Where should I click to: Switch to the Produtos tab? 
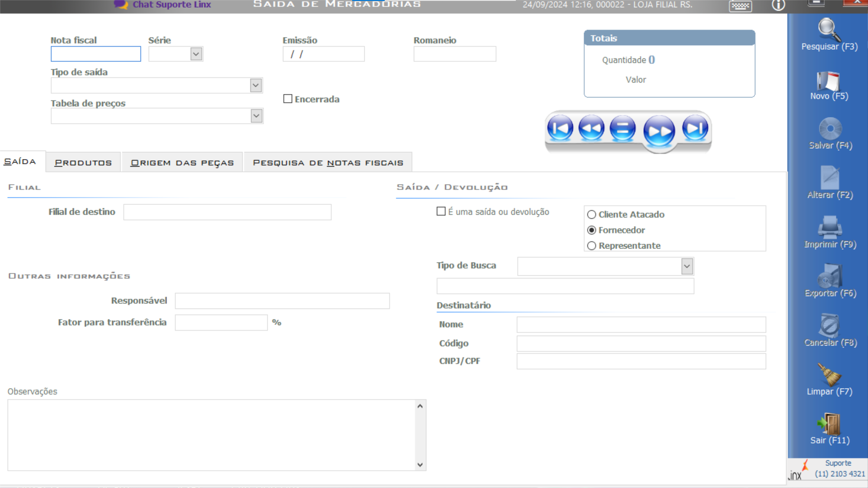point(83,163)
